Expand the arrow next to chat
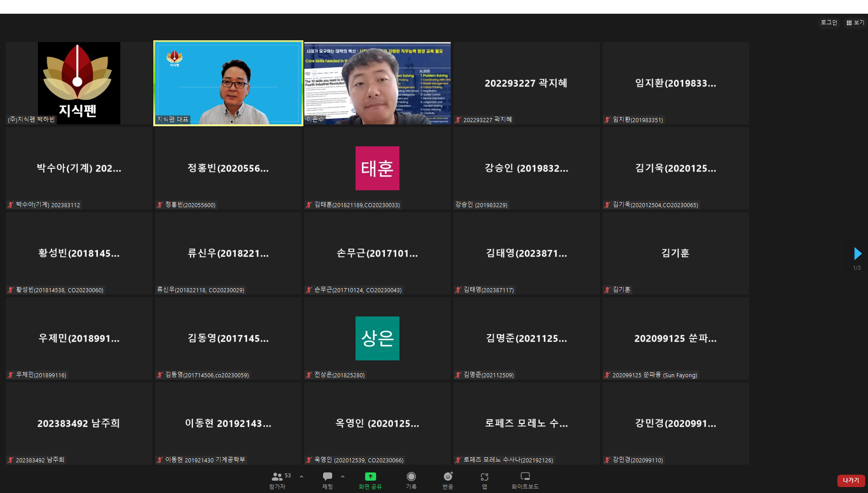868x493 pixels. [x=343, y=477]
